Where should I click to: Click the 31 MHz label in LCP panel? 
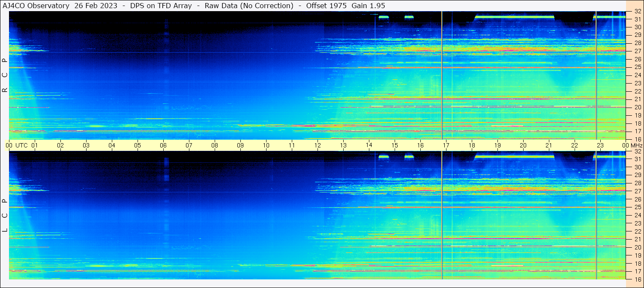[638, 159]
